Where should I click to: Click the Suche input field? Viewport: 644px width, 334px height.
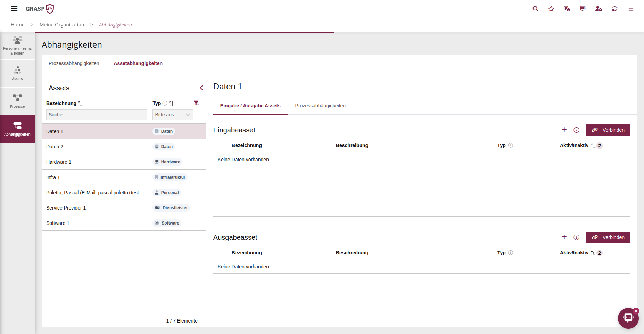coord(97,115)
